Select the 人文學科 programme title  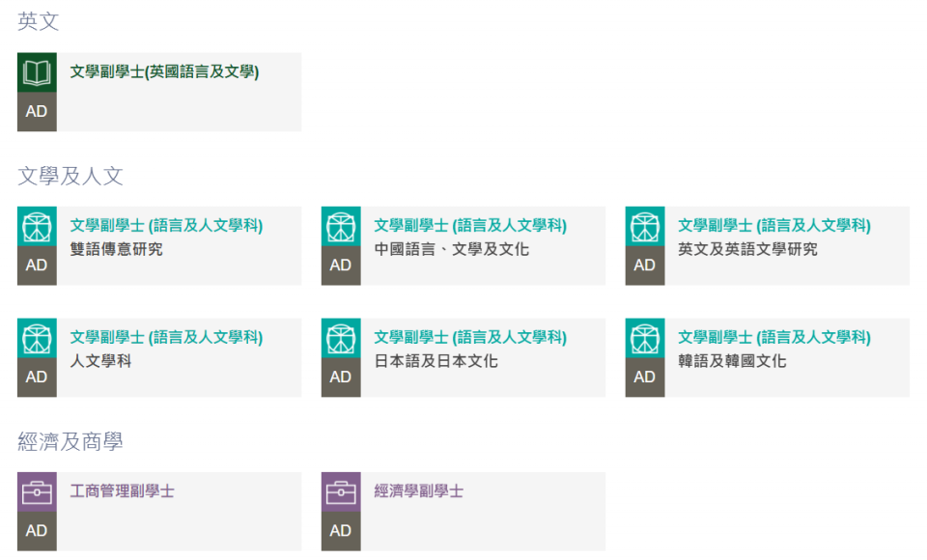100,361
